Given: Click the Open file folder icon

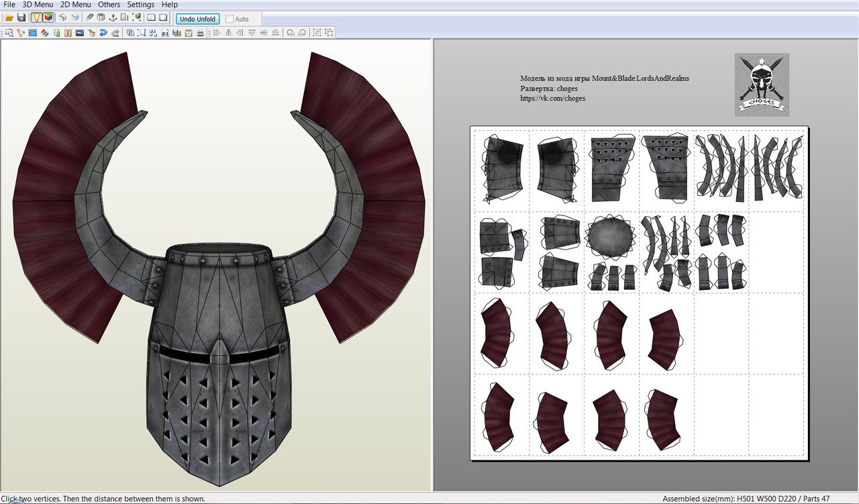Looking at the screenshot, I should pos(9,17).
